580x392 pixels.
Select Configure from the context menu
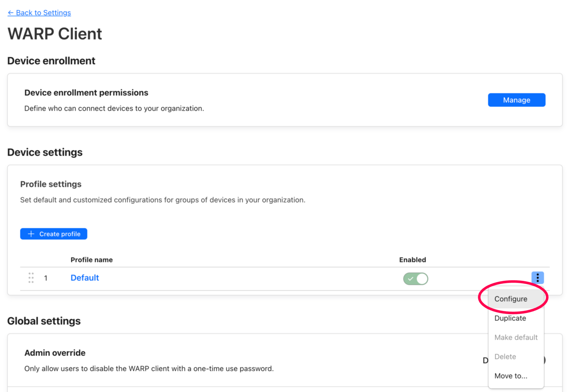point(516,299)
